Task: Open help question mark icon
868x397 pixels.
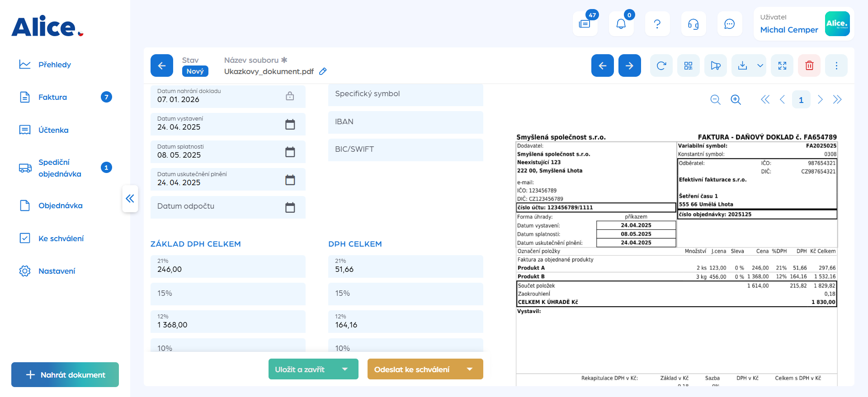Action: click(x=657, y=24)
